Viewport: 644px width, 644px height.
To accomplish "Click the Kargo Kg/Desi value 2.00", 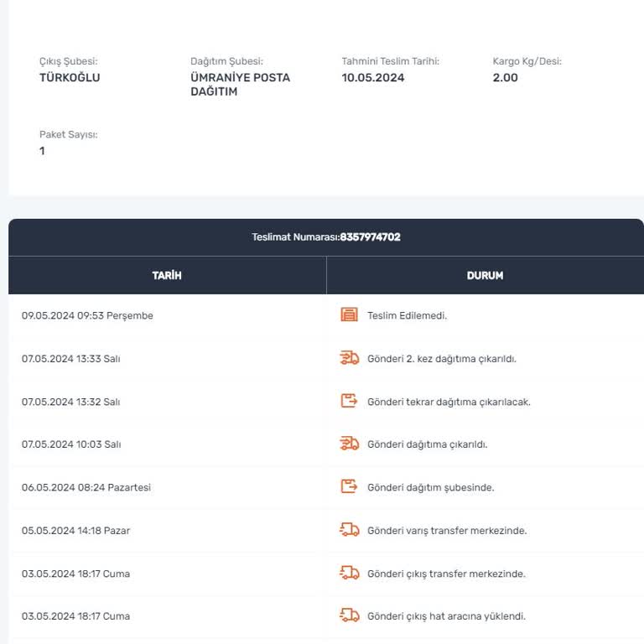I will (x=505, y=77).
